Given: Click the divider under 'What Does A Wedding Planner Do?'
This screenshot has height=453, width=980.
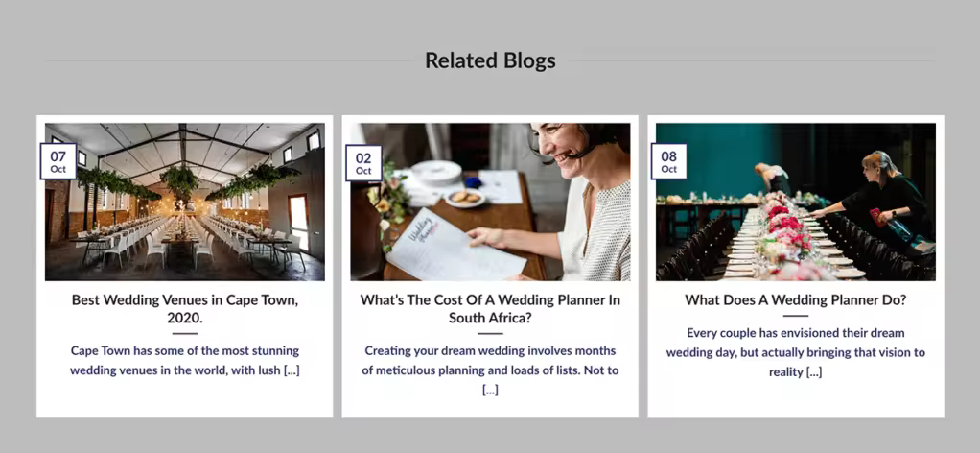Looking at the screenshot, I should (796, 316).
